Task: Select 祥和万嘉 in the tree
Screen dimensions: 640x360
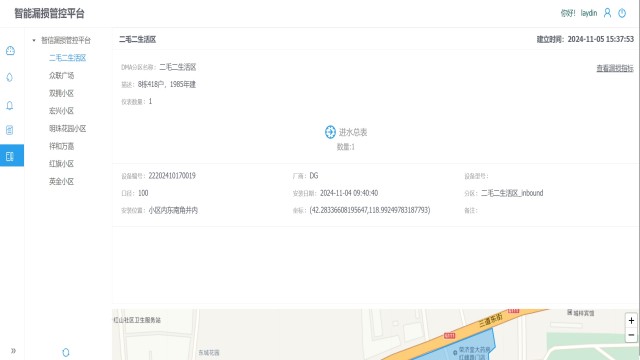Action: coord(61,146)
